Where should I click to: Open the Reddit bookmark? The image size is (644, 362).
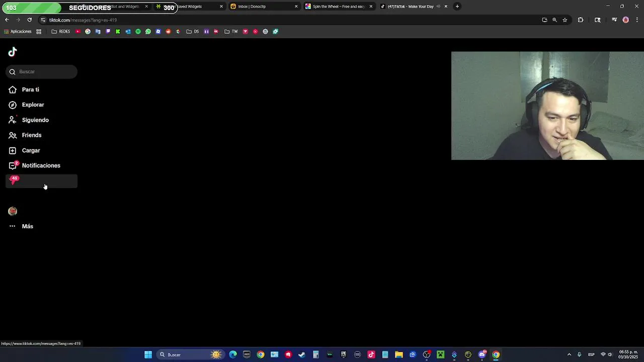point(169,32)
